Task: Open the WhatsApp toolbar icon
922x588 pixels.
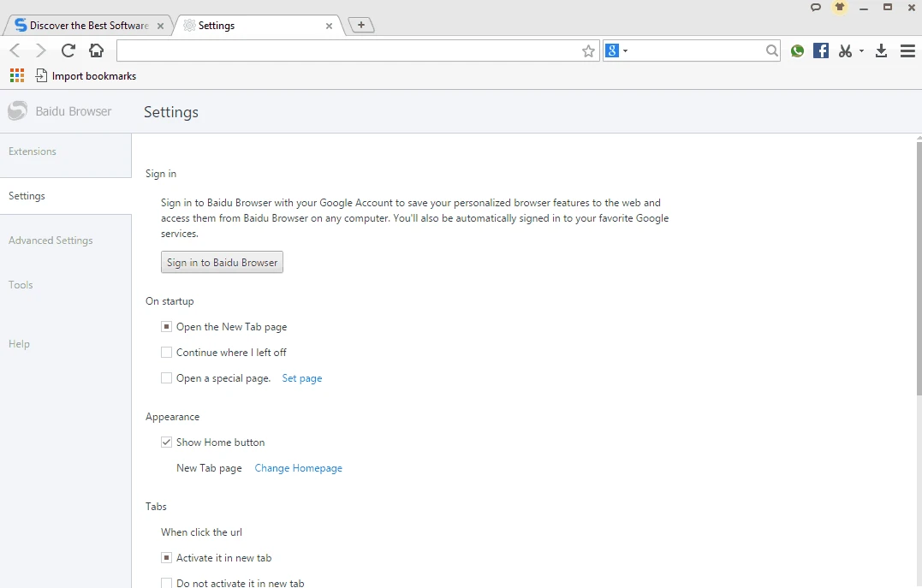Action: pos(797,51)
